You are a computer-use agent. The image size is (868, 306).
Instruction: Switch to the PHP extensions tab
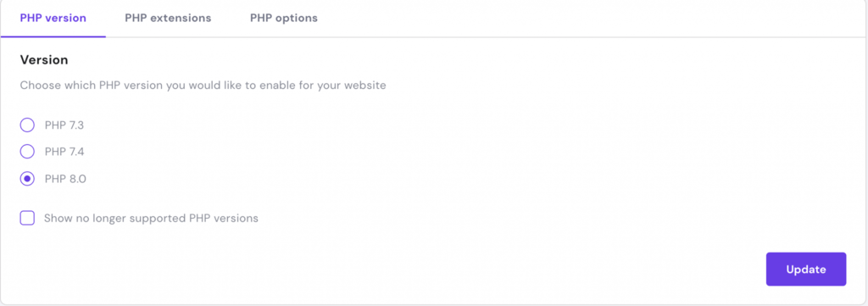[x=168, y=18]
